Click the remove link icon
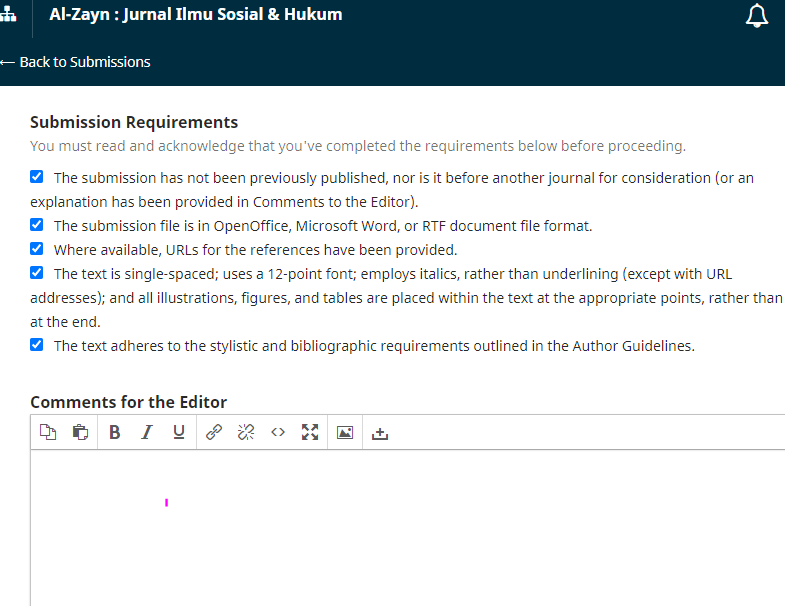Image resolution: width=785 pixels, height=606 pixels. [x=246, y=432]
